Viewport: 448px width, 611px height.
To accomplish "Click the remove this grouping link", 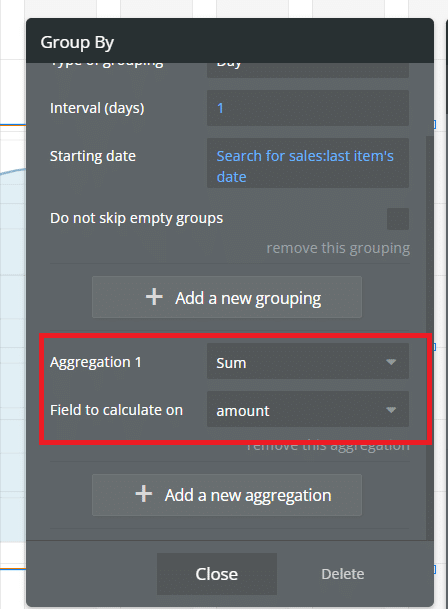I will point(338,248).
